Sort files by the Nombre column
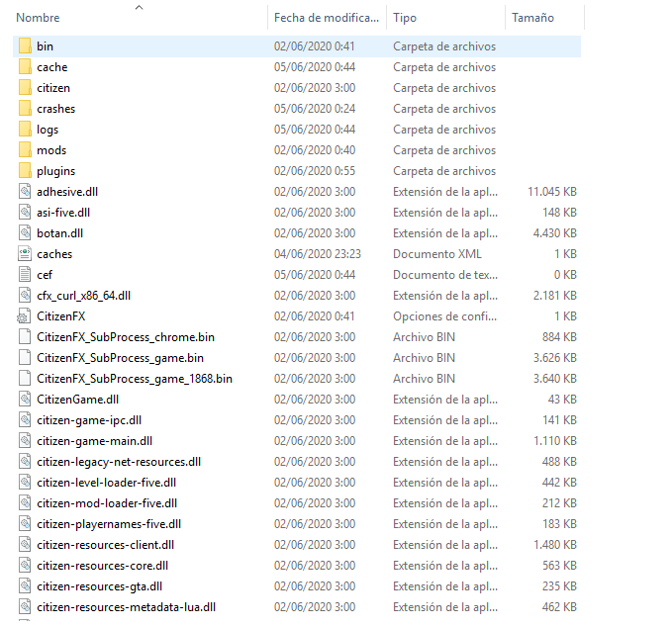672x627 pixels. point(38,18)
